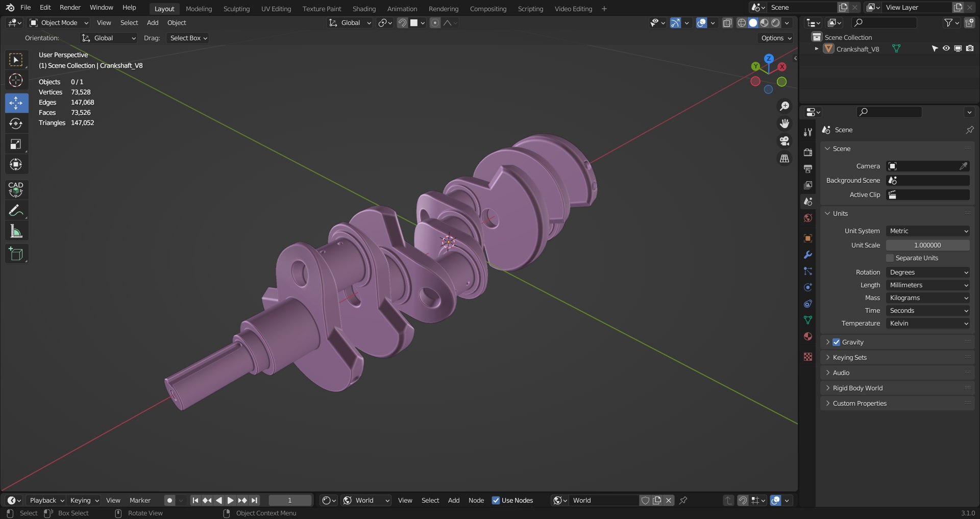Open the Drag Select Box dropdown
980x519 pixels.
188,38
